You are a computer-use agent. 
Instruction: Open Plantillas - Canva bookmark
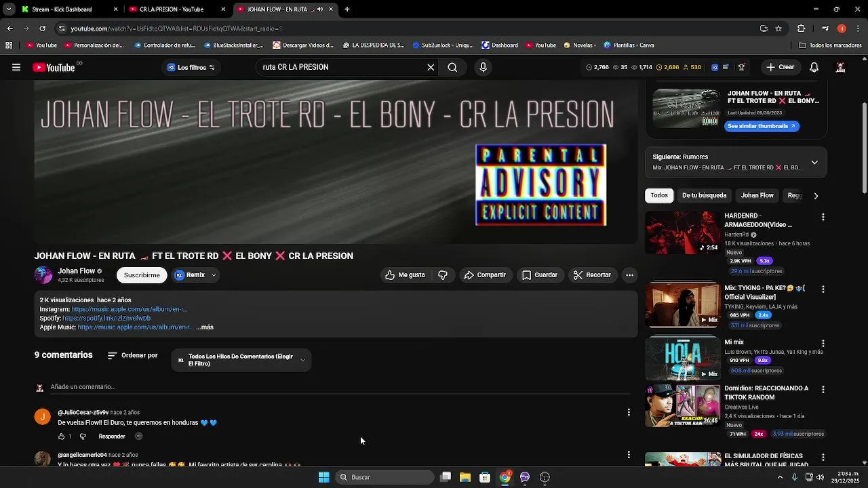coord(629,45)
